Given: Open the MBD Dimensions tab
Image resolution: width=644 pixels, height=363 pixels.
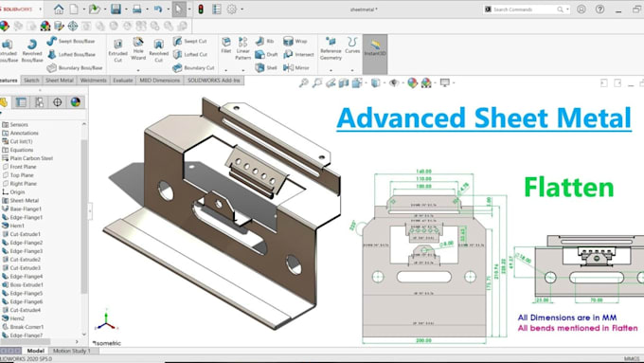Looking at the screenshot, I should [x=160, y=81].
